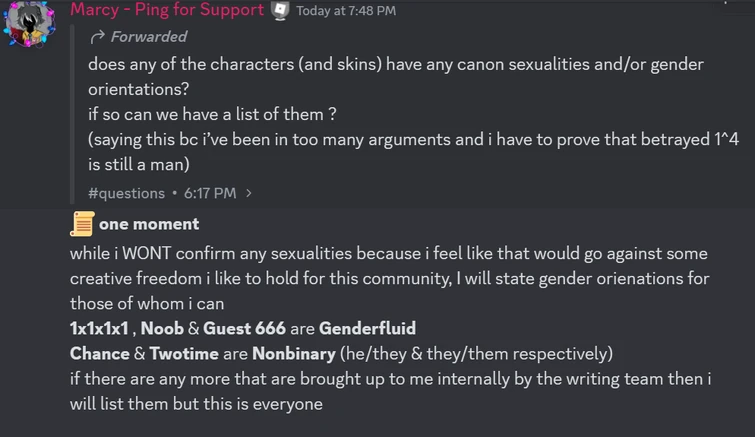Click the role badge icon beside Marcy's username
The image size is (755, 437).
pos(280,11)
